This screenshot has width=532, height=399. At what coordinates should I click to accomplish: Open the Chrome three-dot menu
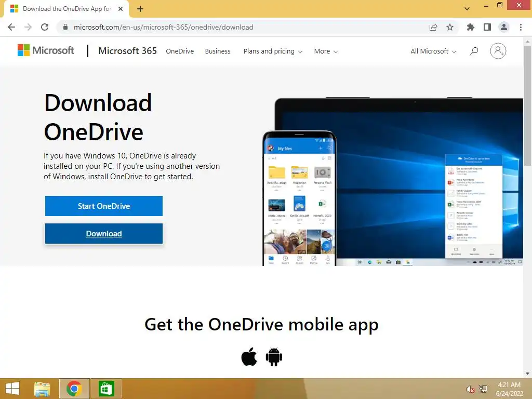[521, 27]
